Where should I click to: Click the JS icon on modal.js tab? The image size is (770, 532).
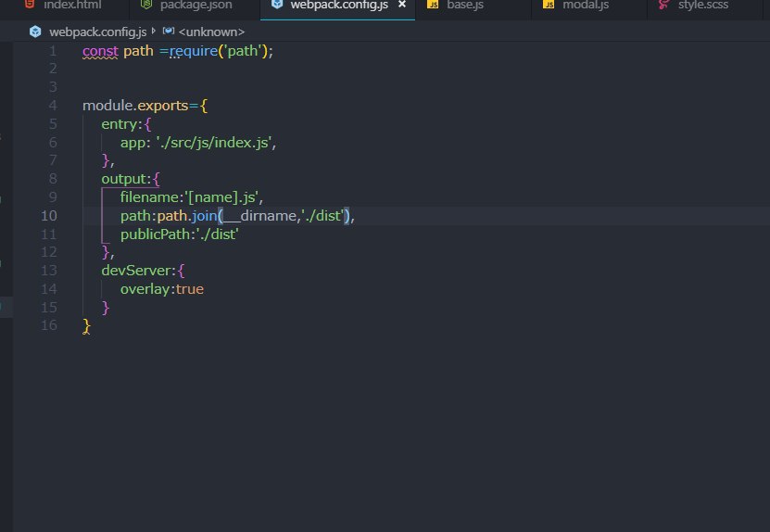click(x=549, y=5)
